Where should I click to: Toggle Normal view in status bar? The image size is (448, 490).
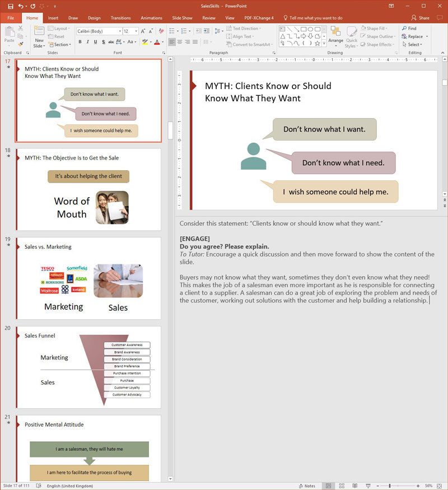[328, 486]
